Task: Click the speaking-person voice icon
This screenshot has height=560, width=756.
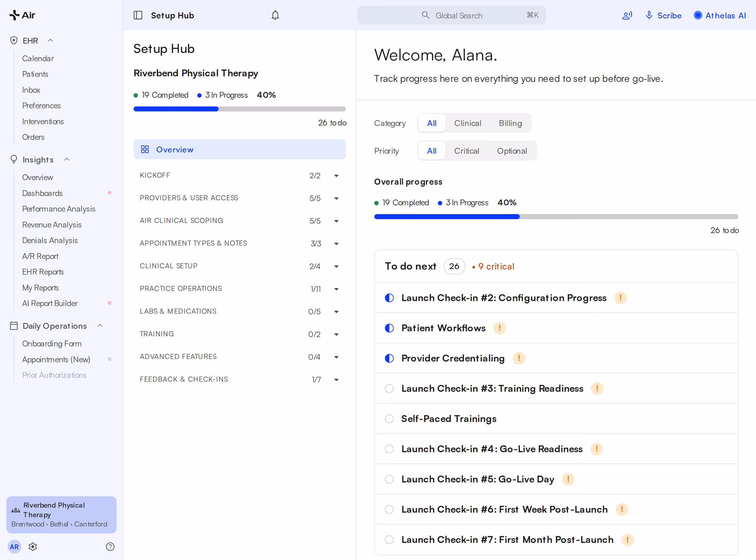Action: point(627,15)
